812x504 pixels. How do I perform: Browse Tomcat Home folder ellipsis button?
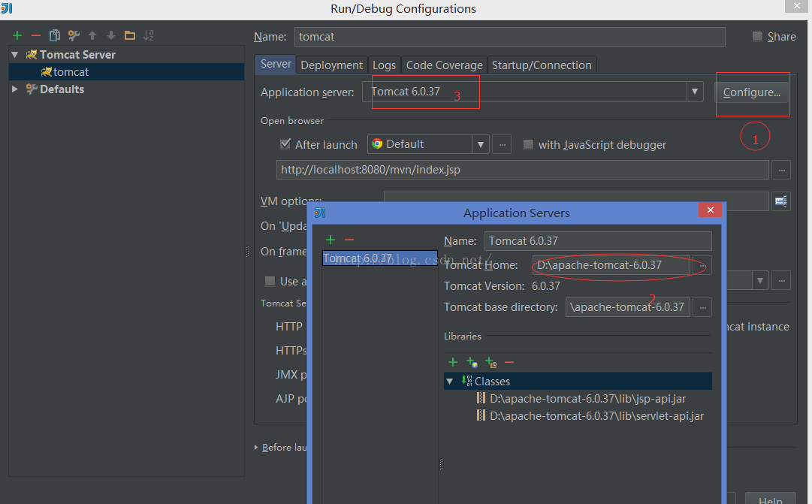[702, 265]
